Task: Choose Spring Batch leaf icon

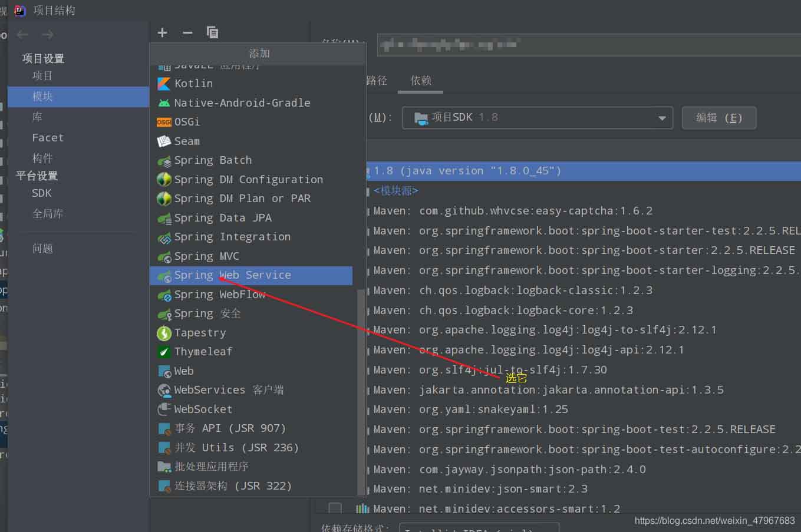Action: click(x=164, y=160)
